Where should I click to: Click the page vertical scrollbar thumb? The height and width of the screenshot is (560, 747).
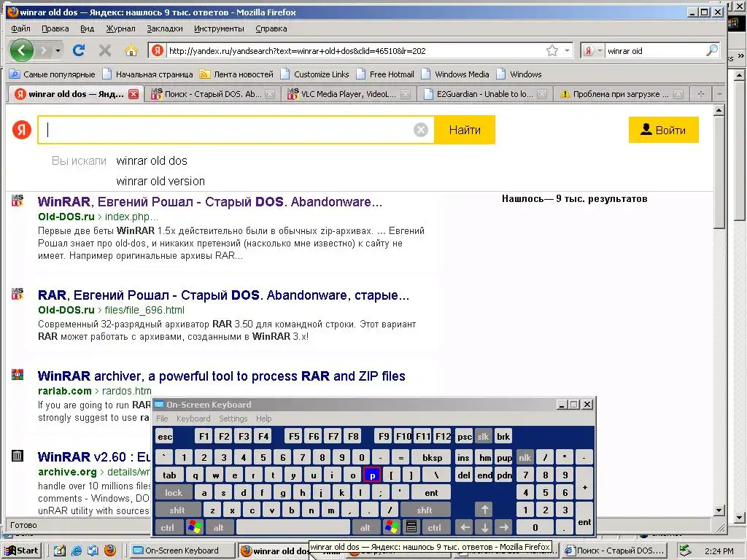pos(719,172)
